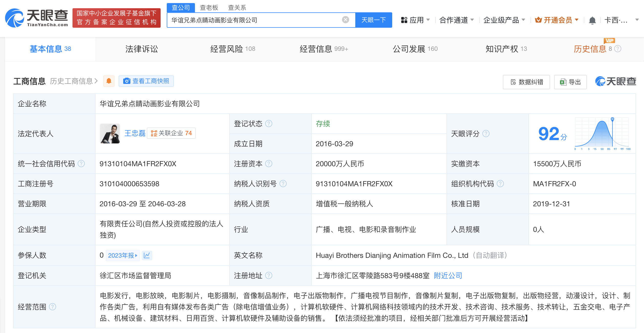This screenshot has height=333, width=644.
Task: Click the score marker on 天眼评分 chart
Action: (612, 119)
